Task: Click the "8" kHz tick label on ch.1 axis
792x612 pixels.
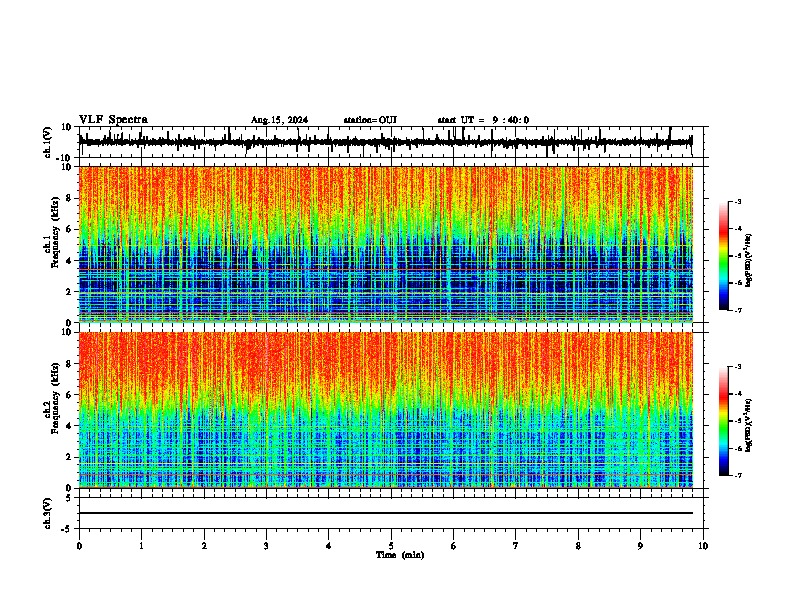Action: (70, 198)
